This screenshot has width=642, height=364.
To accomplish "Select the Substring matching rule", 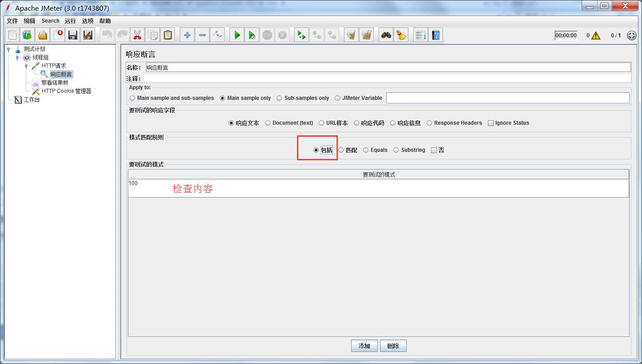I will 409,150.
